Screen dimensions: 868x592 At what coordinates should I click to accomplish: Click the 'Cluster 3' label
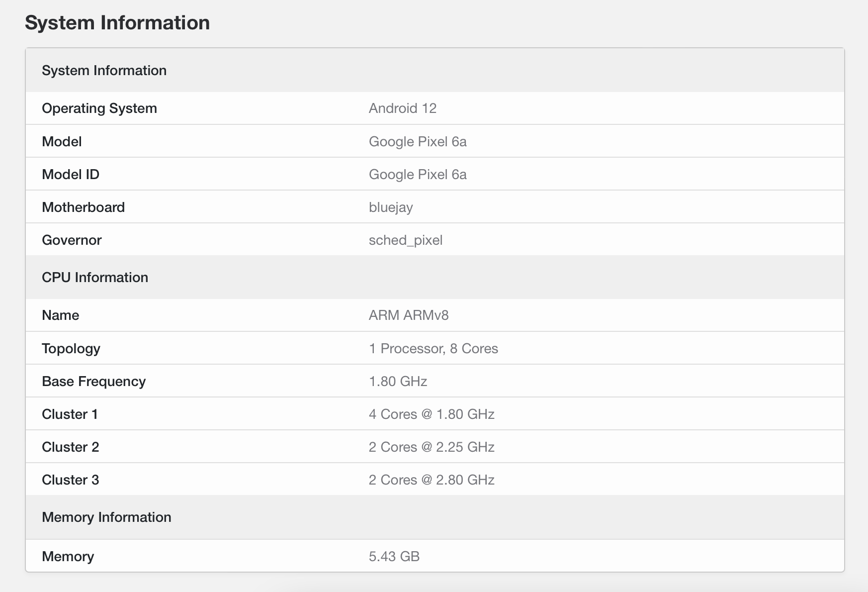71,480
